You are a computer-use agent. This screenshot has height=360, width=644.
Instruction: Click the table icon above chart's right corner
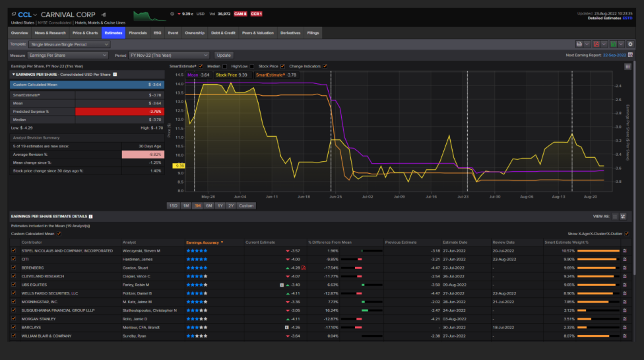tap(628, 66)
